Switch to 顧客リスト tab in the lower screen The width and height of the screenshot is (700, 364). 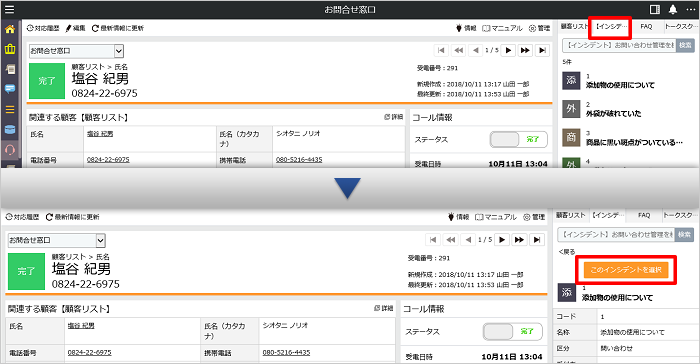(x=571, y=215)
